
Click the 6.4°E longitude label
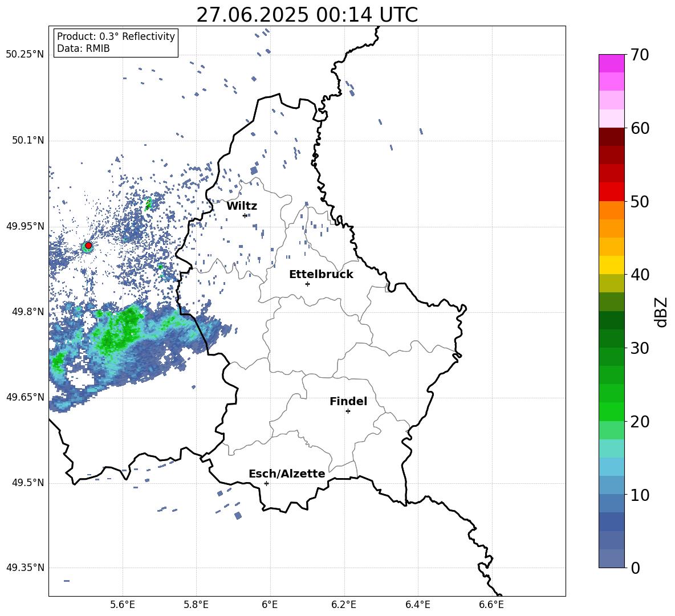point(417,605)
